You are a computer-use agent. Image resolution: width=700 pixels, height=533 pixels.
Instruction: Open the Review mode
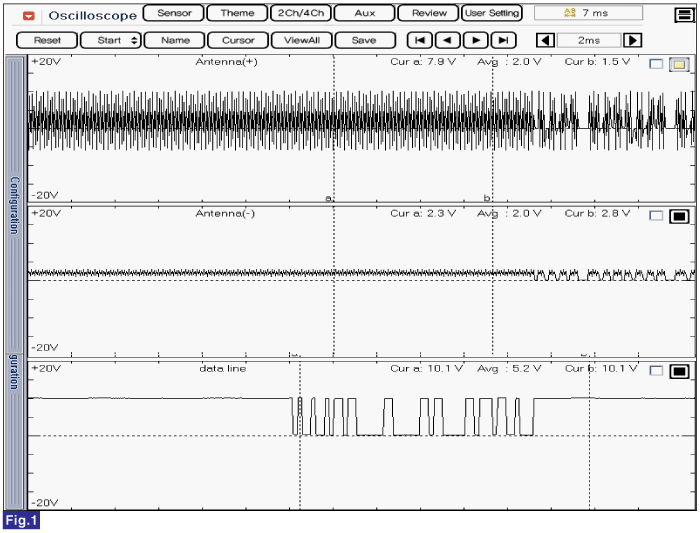(429, 13)
